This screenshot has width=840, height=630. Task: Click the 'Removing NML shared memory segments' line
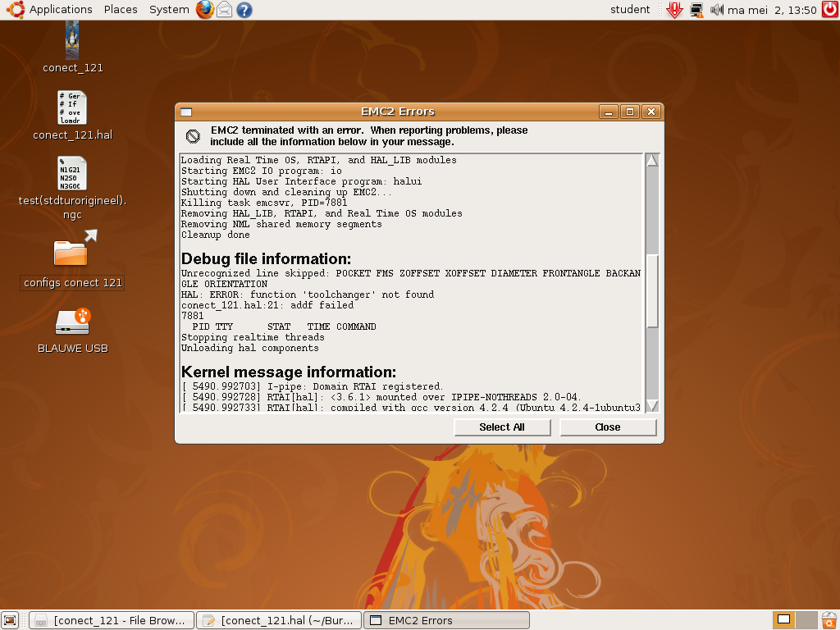coord(281,224)
